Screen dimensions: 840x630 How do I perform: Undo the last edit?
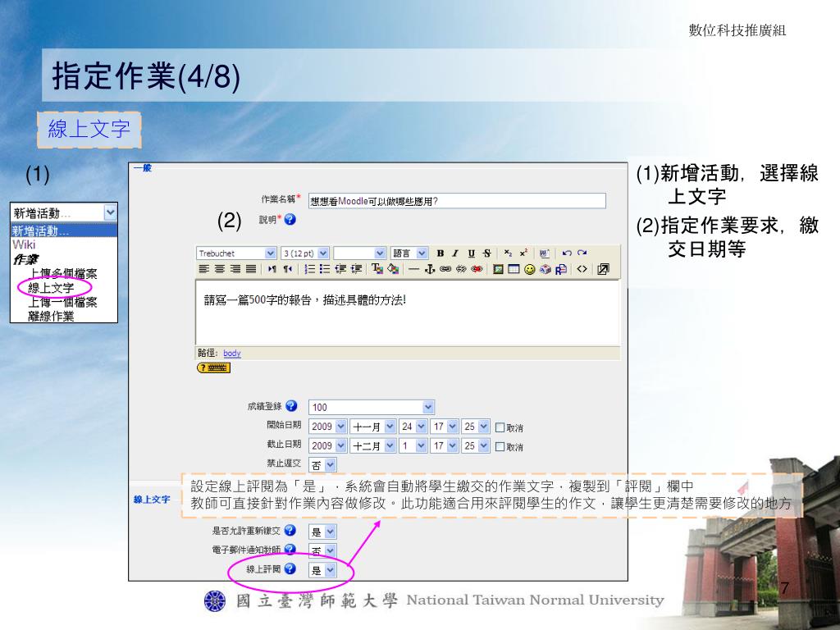(567, 253)
